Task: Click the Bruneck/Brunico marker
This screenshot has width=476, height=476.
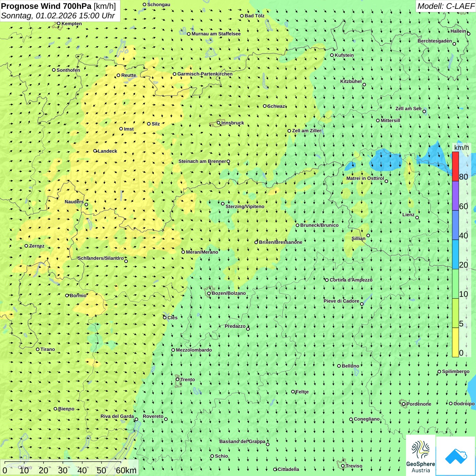Action: pos(297,225)
